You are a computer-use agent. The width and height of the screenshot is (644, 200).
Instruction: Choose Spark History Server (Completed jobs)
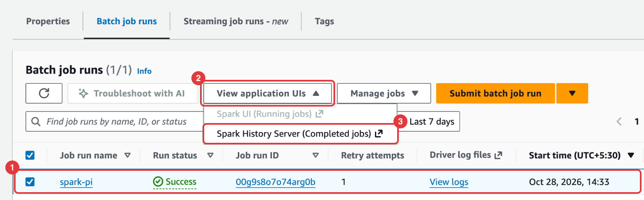tap(300, 134)
